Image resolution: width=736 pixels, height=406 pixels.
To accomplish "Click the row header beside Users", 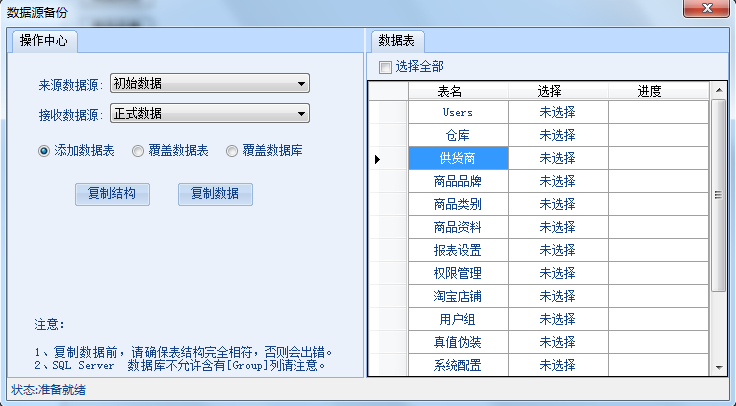I will pos(388,112).
